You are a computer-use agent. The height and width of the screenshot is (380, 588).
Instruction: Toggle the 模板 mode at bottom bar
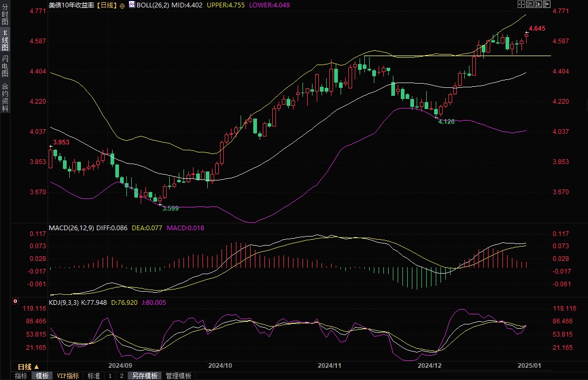[42, 376]
